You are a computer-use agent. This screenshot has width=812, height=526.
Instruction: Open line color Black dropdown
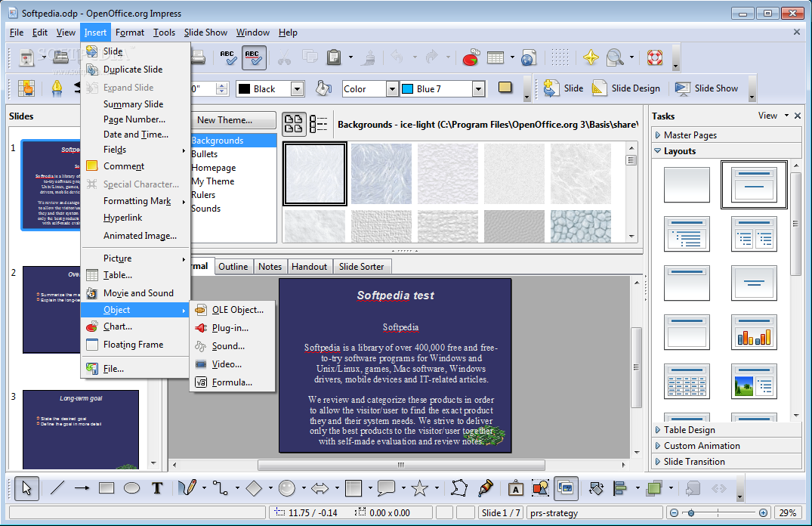click(x=297, y=89)
